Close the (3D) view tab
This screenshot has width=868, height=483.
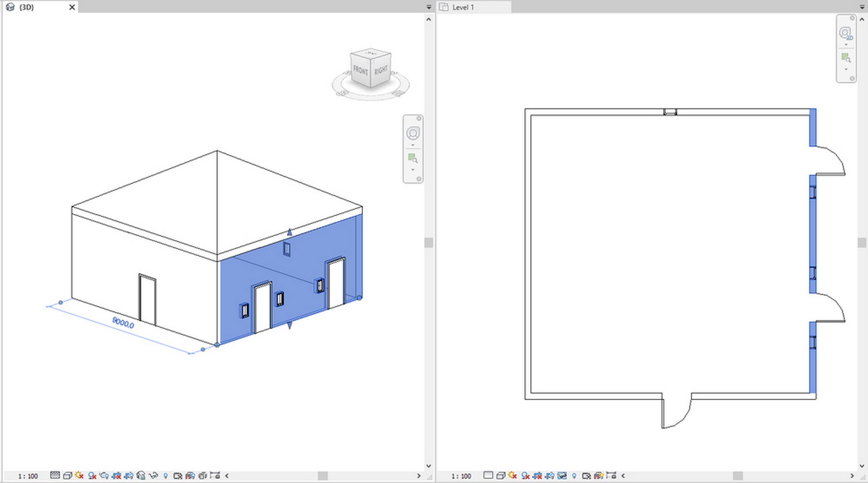coord(72,7)
